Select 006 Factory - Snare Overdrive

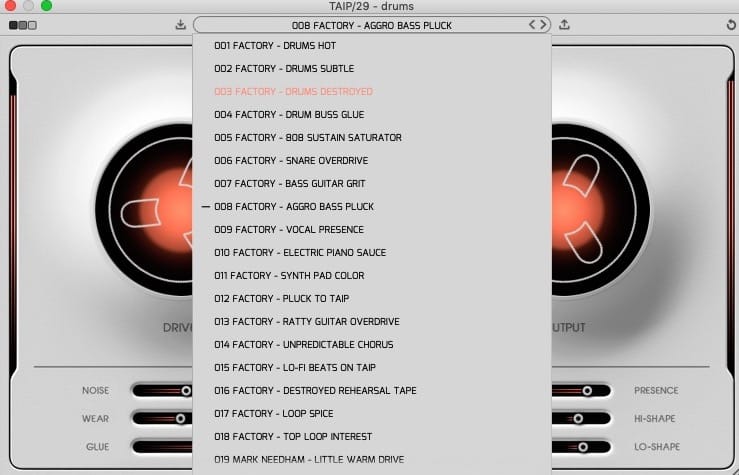coord(372,161)
